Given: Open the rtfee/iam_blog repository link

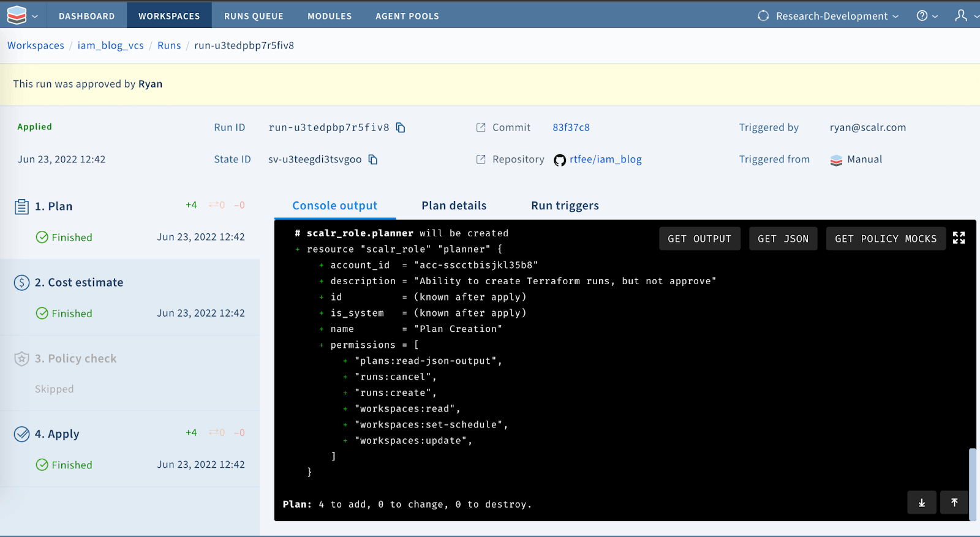Looking at the screenshot, I should [606, 159].
